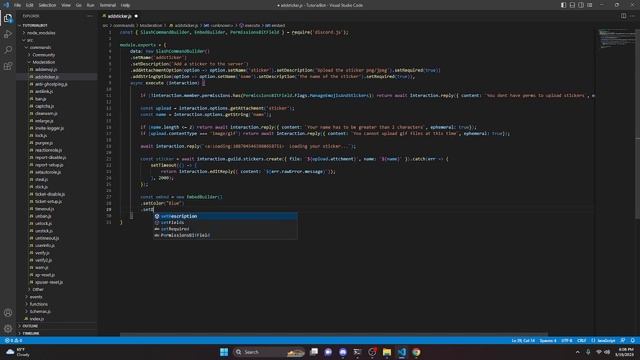
Task: Open userinfo.js in explorer
Action: 44,246
